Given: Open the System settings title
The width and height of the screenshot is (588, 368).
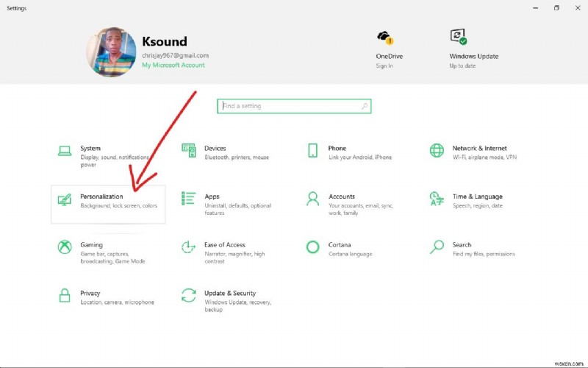Looking at the screenshot, I should pyautogui.click(x=90, y=149).
